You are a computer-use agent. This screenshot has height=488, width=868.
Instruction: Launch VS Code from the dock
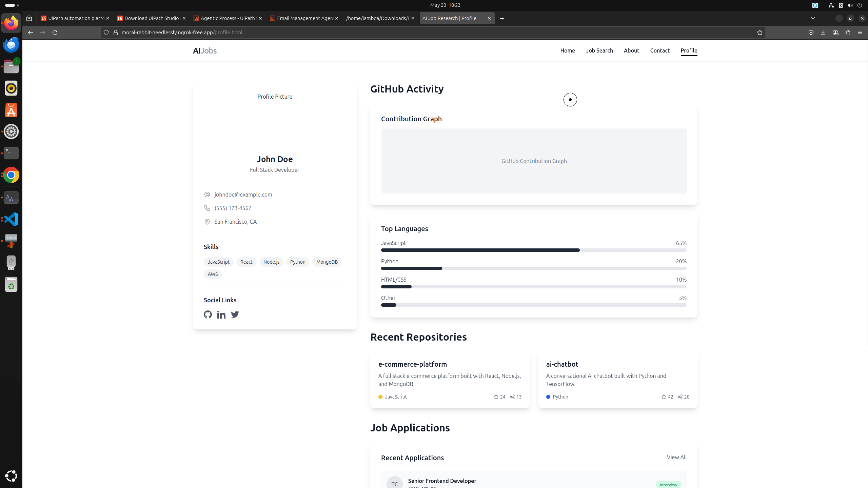(x=11, y=219)
